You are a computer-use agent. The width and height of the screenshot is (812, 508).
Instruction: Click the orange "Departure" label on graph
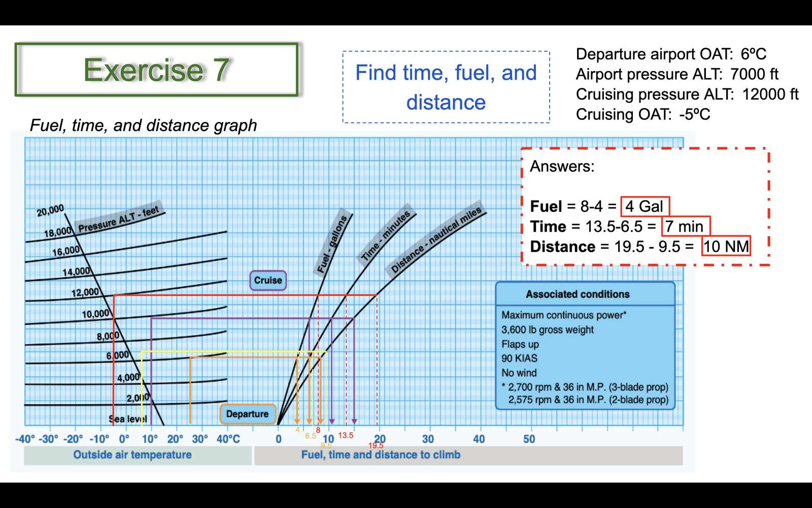pos(248,414)
